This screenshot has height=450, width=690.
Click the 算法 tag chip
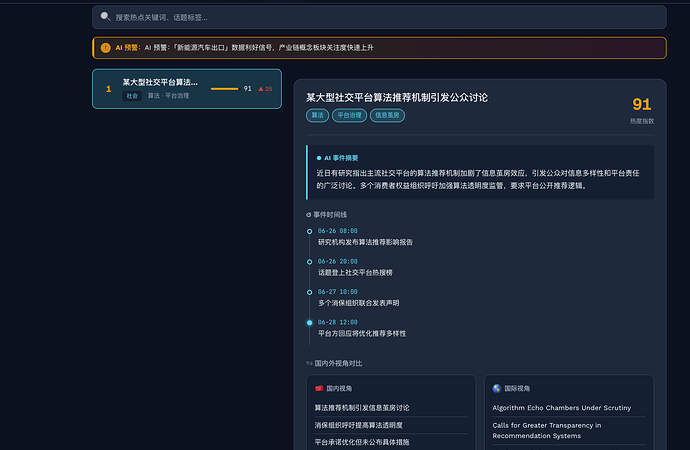(x=317, y=115)
